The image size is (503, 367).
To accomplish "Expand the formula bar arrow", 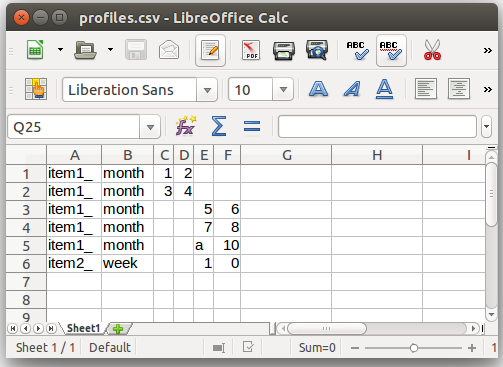I will (486, 126).
